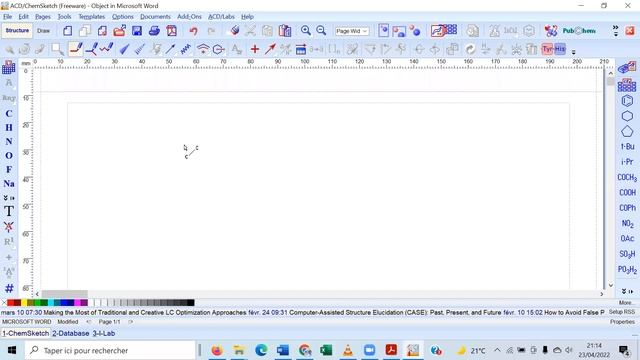The height and width of the screenshot is (360, 640).
Task: Switch to 3-I-Lab tab
Action: point(103,333)
